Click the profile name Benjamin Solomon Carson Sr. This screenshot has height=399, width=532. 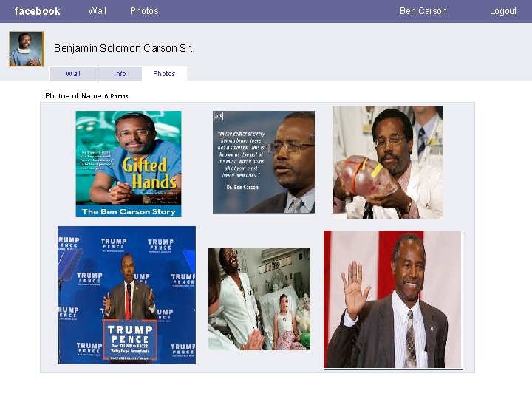click(123, 48)
